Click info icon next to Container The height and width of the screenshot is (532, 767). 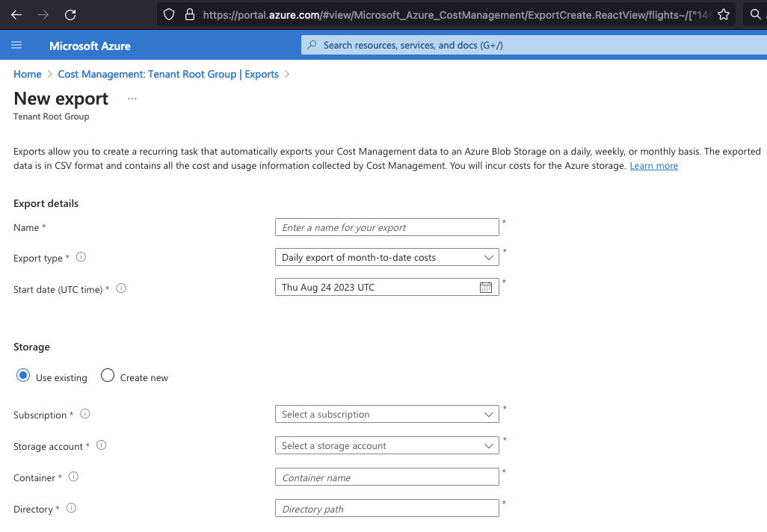[73, 476]
